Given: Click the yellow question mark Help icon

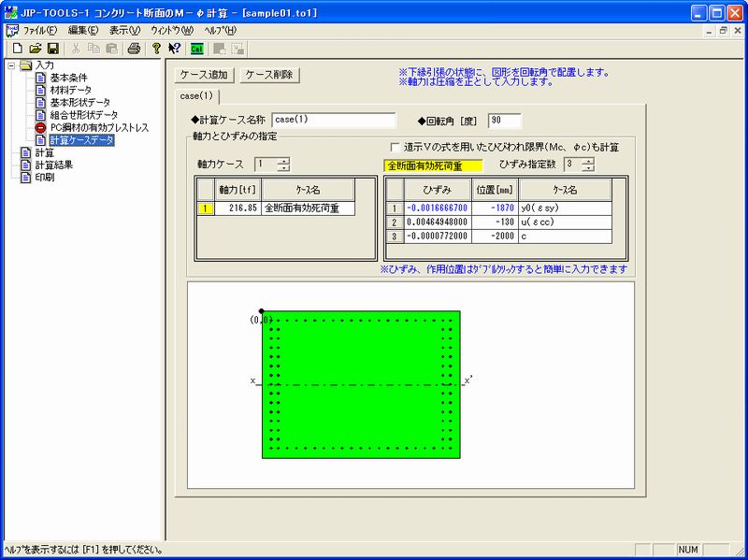Looking at the screenshot, I should [x=157, y=48].
